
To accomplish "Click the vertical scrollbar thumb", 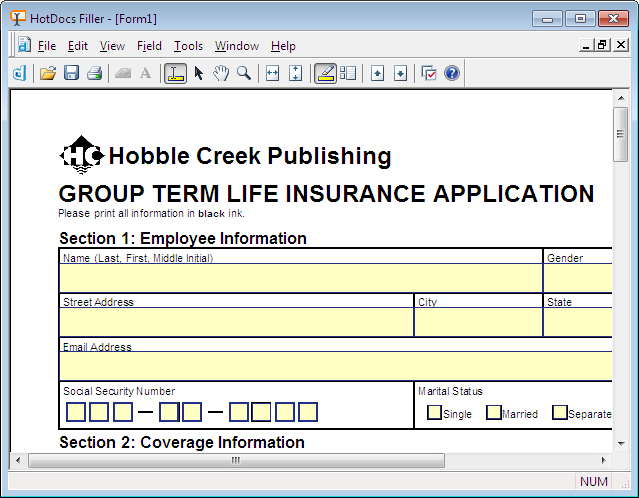I will click(x=621, y=134).
